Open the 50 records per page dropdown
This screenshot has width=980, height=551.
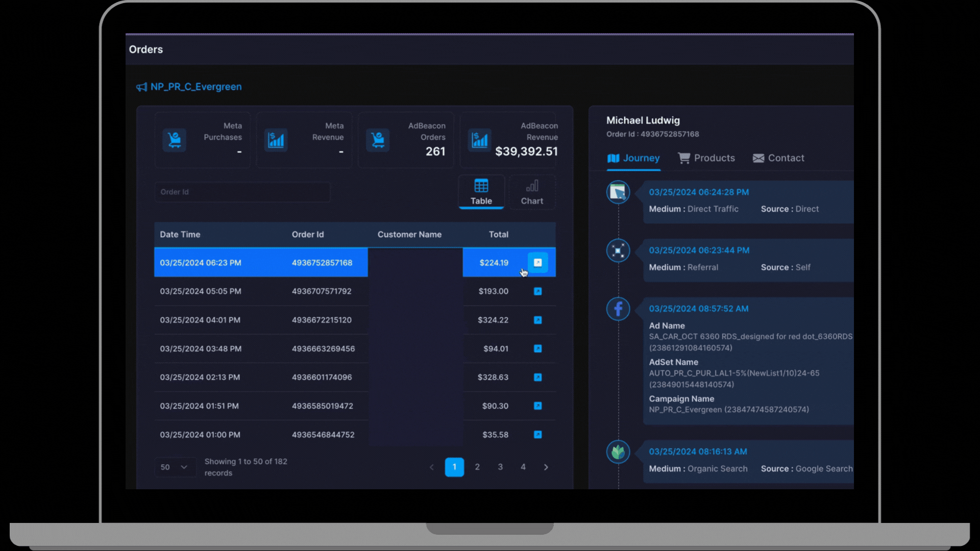(175, 467)
